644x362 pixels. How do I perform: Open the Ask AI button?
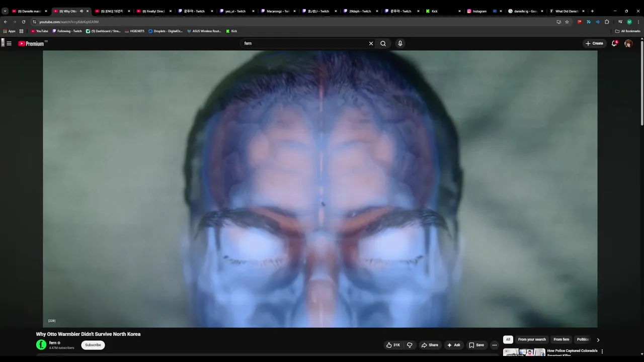point(453,345)
